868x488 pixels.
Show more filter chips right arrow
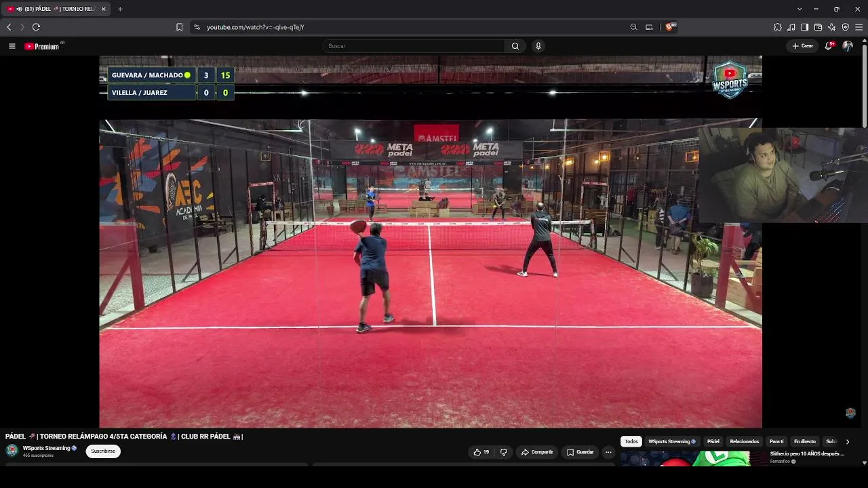(x=847, y=442)
